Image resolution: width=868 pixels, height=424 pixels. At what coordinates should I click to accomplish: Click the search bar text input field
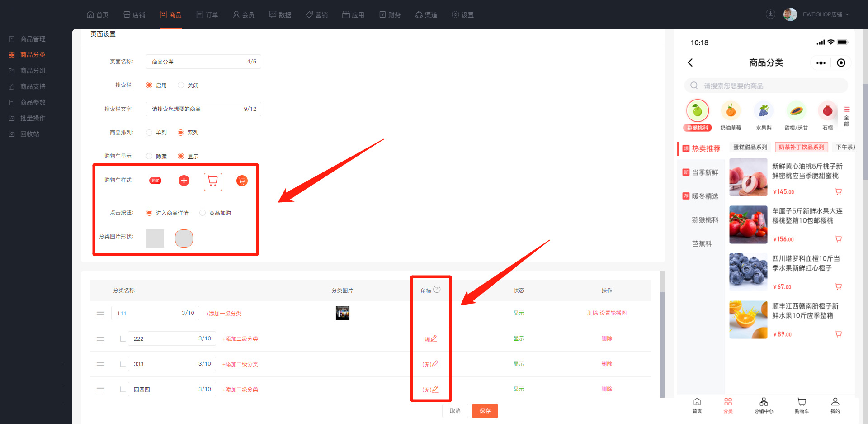197,109
